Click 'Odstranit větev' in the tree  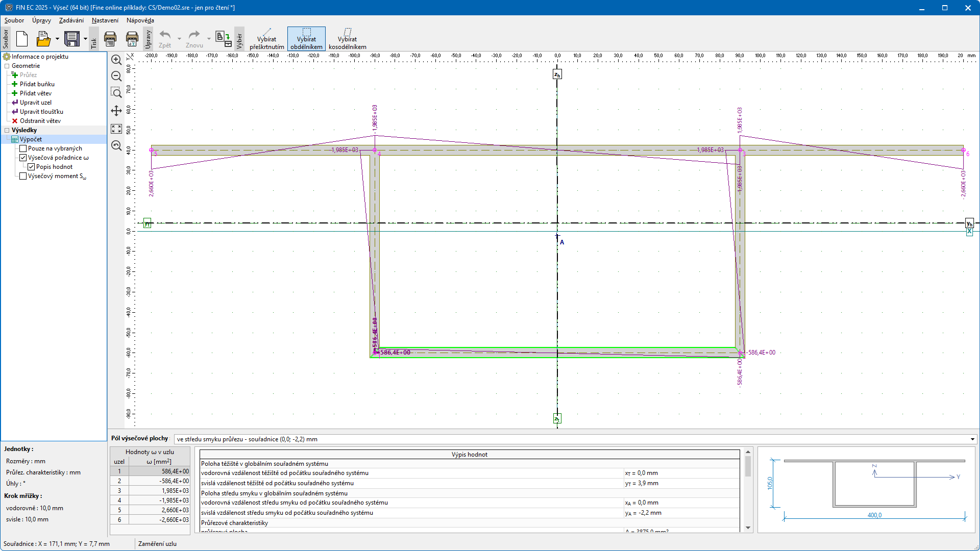[40, 121]
